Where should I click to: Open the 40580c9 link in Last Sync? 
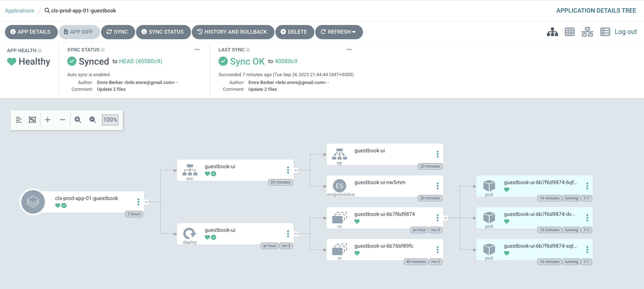tap(286, 61)
